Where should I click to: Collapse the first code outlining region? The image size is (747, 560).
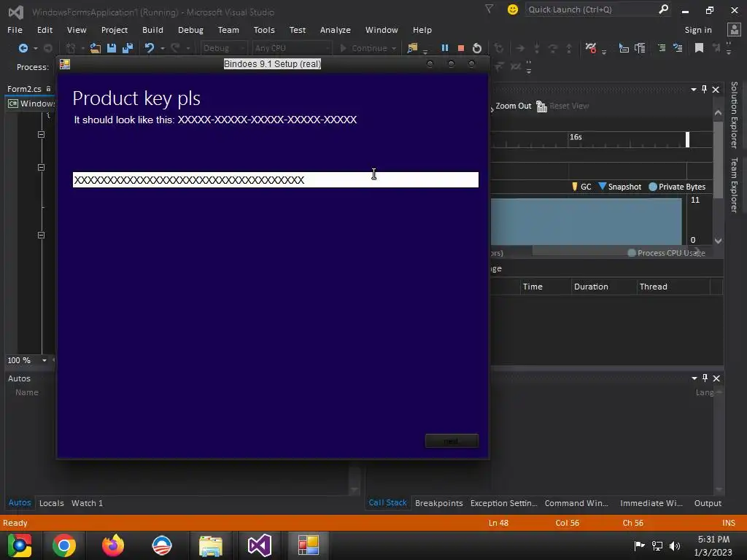click(42, 135)
